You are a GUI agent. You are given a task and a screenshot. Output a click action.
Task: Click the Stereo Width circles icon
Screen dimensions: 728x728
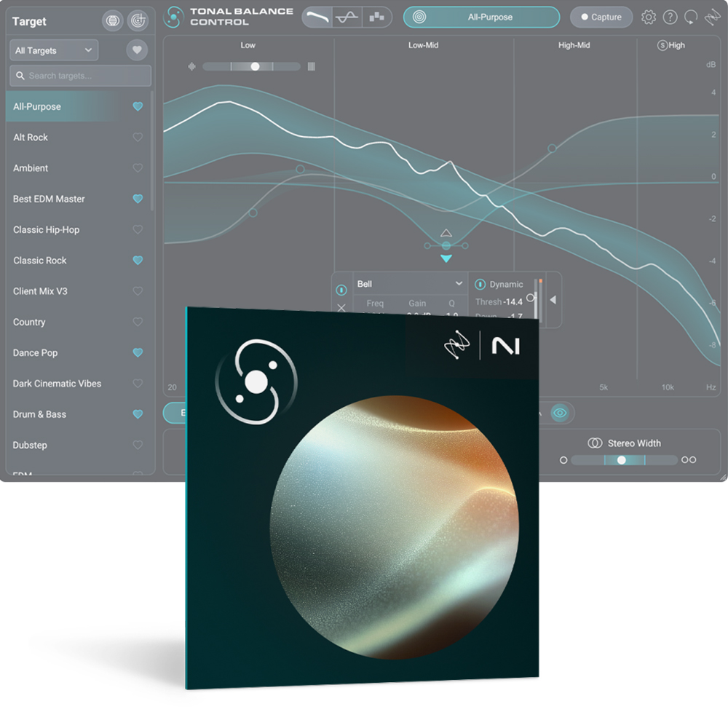point(596,443)
